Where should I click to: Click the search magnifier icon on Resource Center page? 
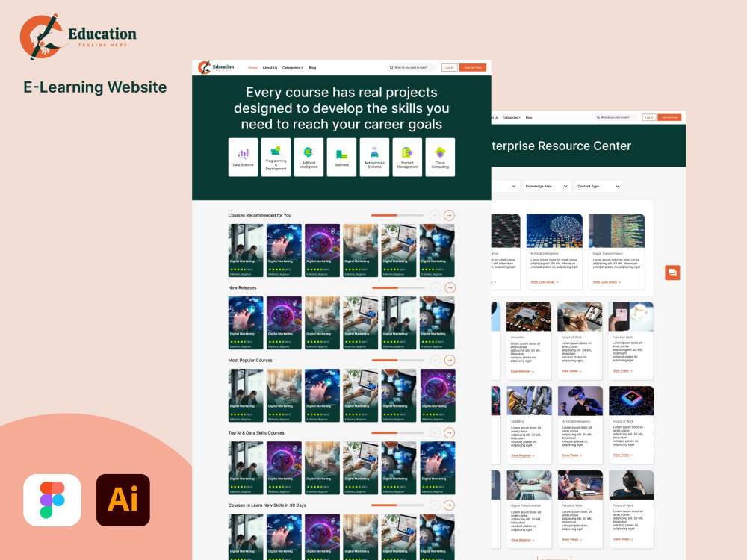point(598,117)
